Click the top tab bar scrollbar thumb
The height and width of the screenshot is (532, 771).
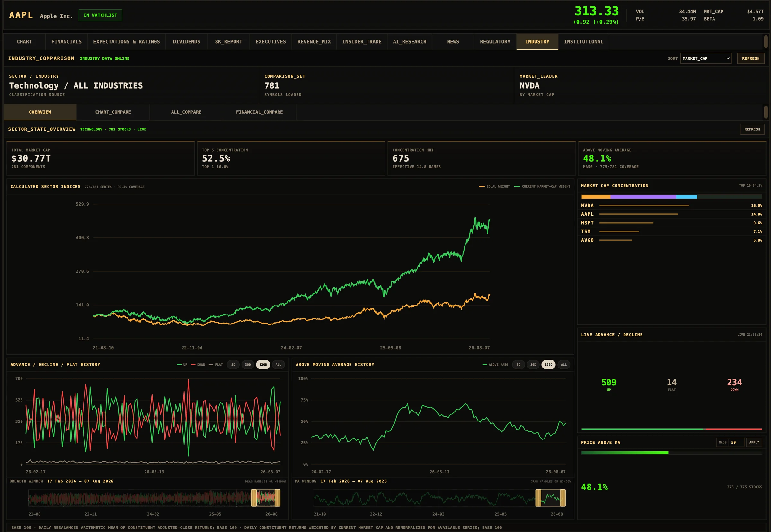766,42
